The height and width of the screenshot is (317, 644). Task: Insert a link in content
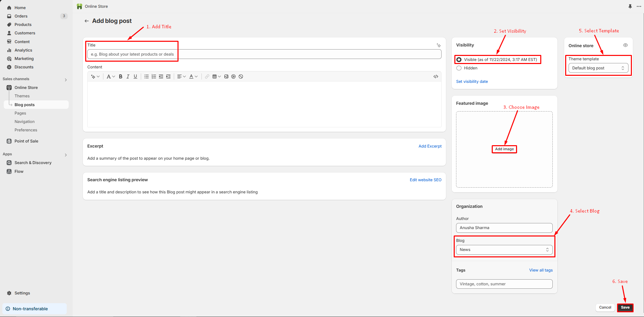tap(207, 76)
